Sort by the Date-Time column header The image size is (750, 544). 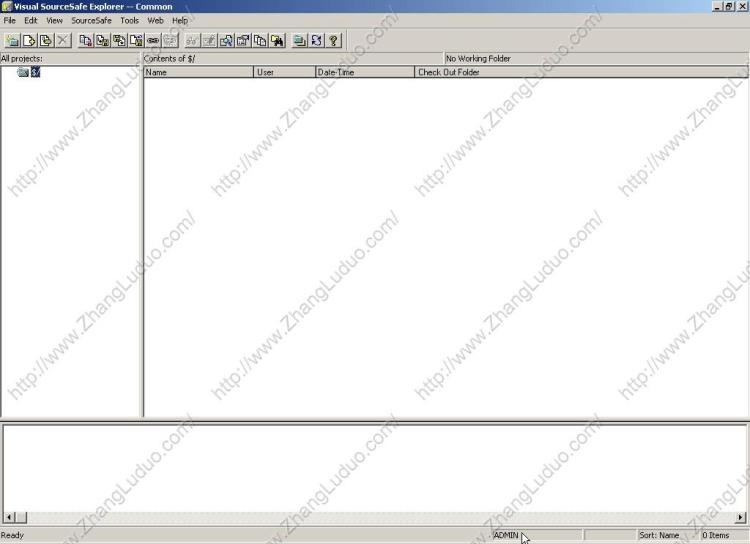click(x=365, y=72)
